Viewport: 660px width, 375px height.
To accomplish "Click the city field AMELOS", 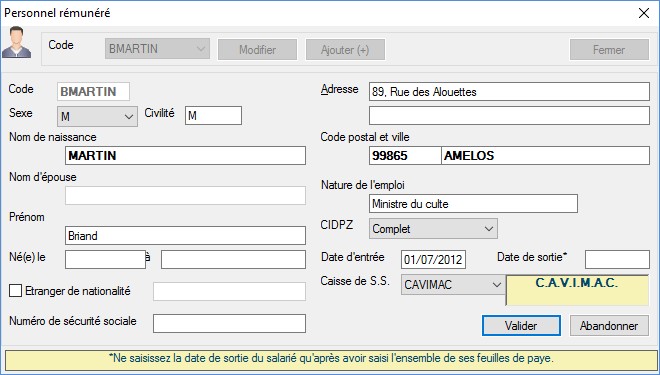I will click(x=546, y=156).
